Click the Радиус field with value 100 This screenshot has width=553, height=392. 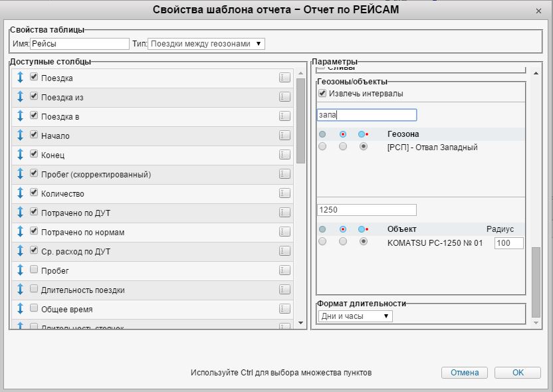pos(508,243)
